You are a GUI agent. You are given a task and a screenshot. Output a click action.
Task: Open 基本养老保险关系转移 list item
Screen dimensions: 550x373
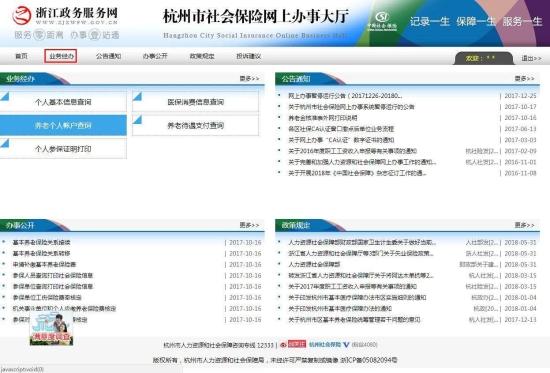point(41,253)
